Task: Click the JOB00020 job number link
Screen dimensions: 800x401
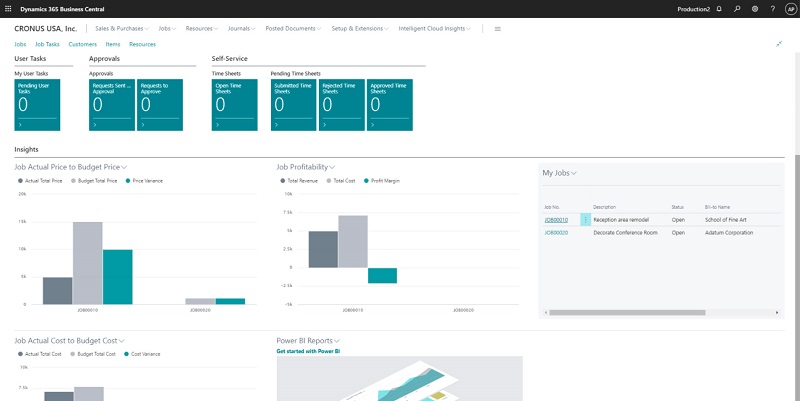Action: (556, 232)
